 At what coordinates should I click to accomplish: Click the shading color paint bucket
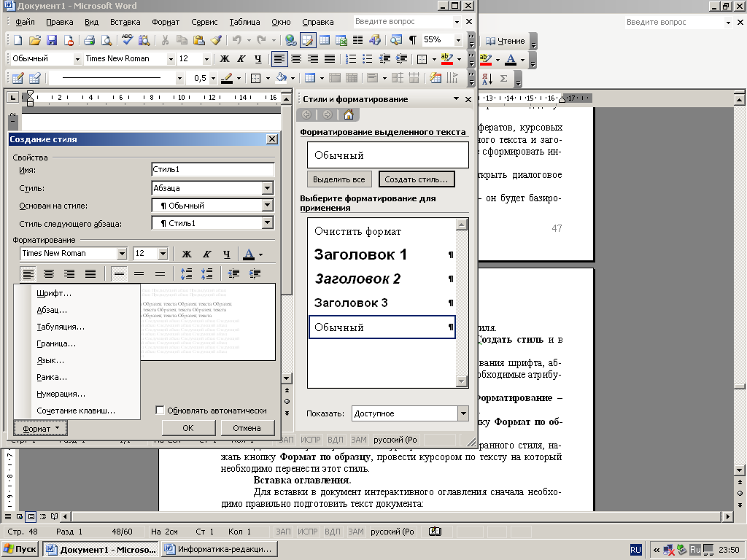pyautogui.click(x=282, y=78)
